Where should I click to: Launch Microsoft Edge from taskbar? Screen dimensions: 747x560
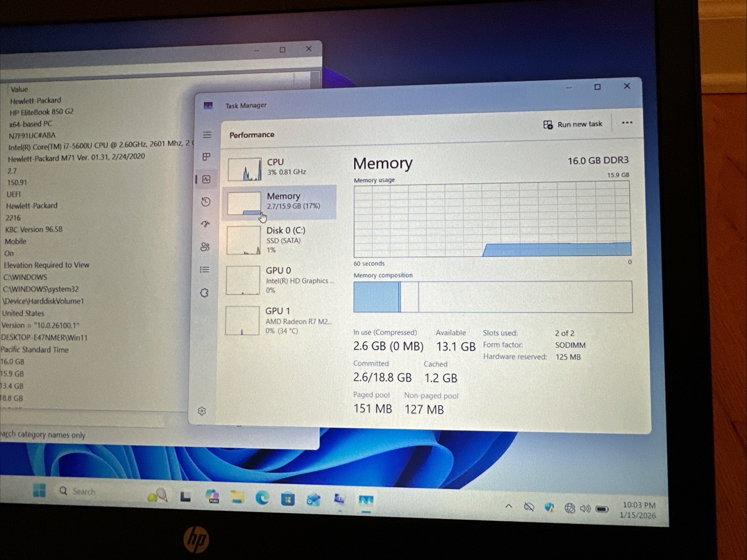[263, 498]
